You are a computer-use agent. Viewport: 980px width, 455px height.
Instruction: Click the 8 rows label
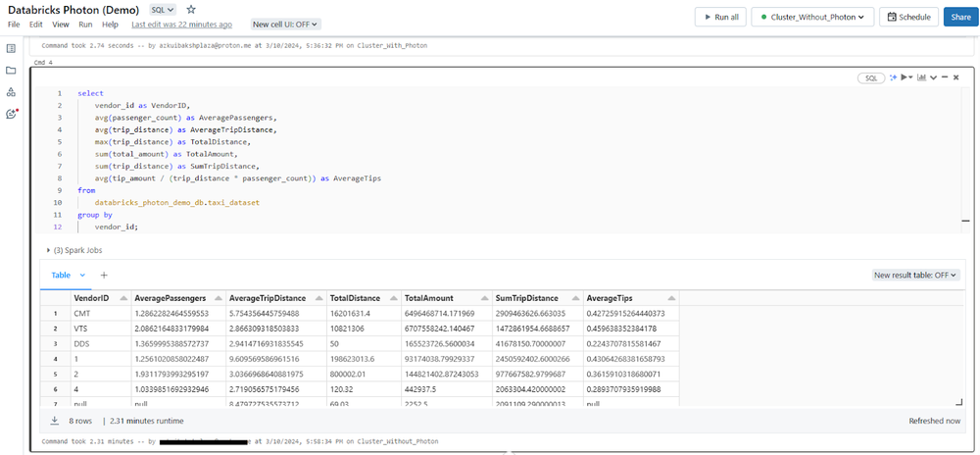pyautogui.click(x=80, y=421)
